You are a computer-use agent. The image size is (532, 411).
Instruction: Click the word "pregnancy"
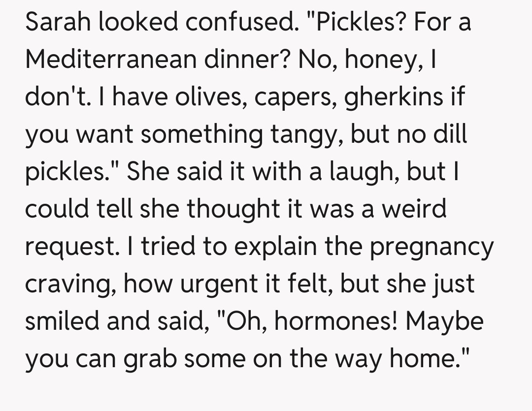coord(431,247)
